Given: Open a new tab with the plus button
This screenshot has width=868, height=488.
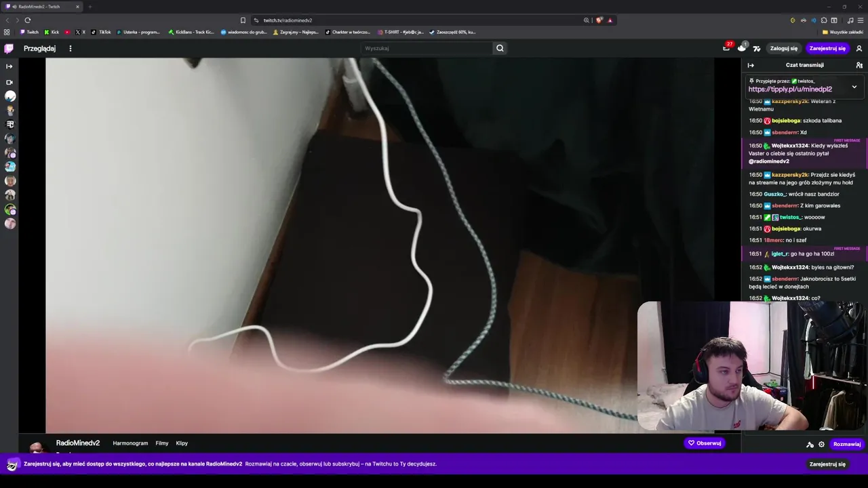Looking at the screenshot, I should click(90, 7).
